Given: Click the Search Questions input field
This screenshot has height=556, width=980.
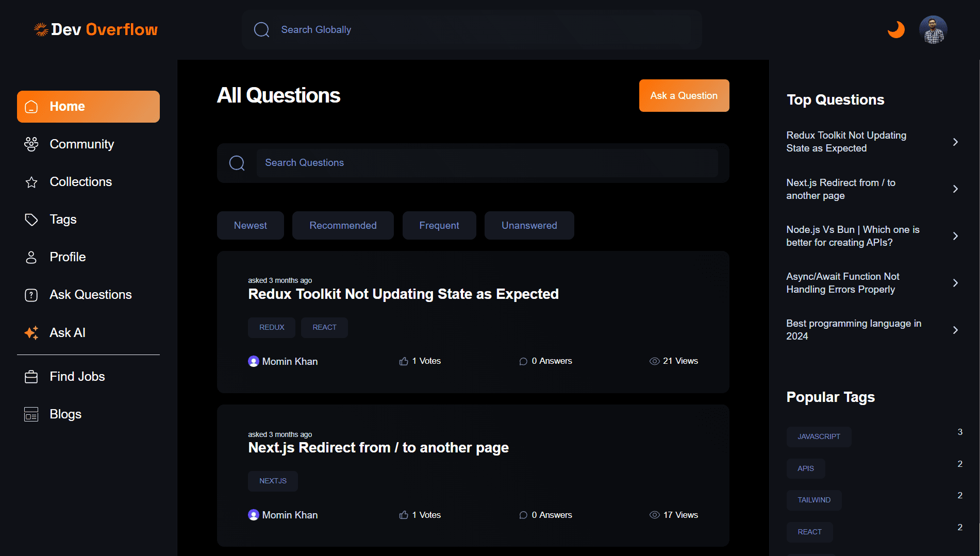Looking at the screenshot, I should click(x=487, y=163).
